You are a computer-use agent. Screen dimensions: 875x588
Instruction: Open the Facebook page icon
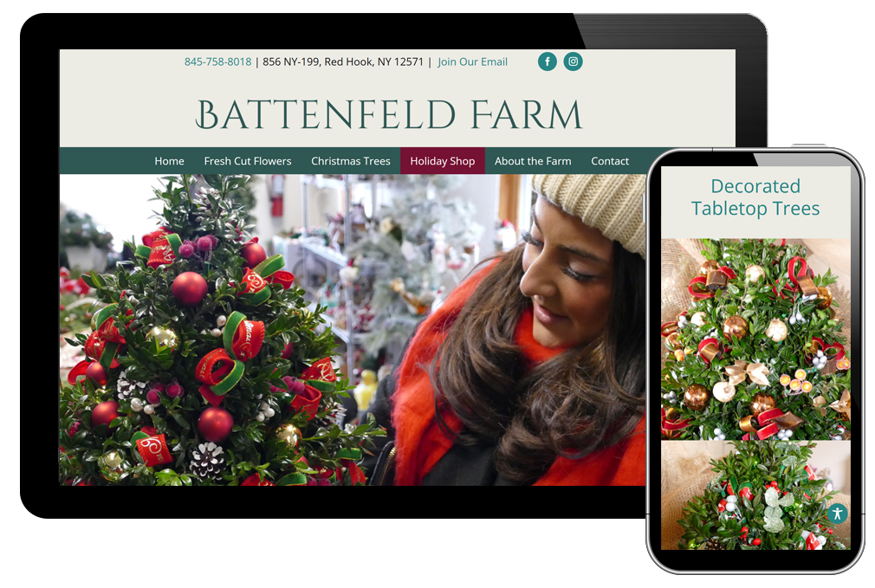coord(547,61)
